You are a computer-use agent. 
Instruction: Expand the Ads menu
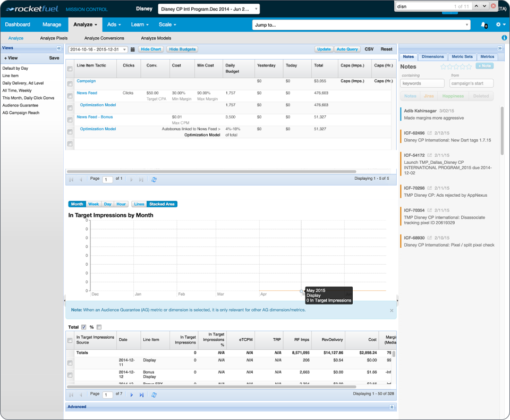point(114,24)
